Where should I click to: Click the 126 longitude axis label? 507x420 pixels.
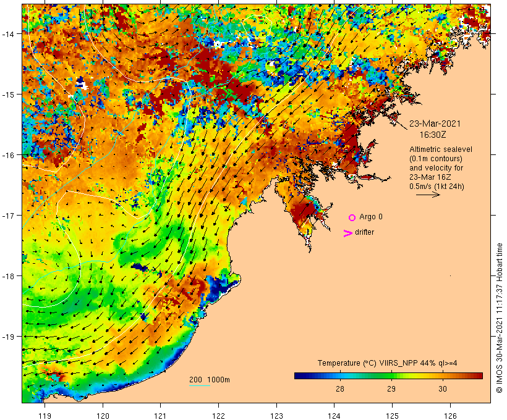(x=450, y=416)
